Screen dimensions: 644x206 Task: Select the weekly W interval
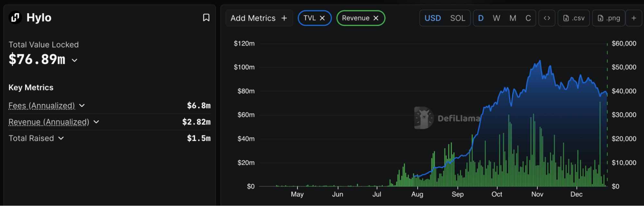[x=496, y=18]
